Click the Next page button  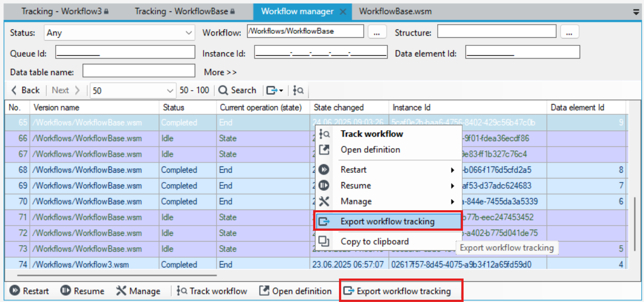[65, 90]
